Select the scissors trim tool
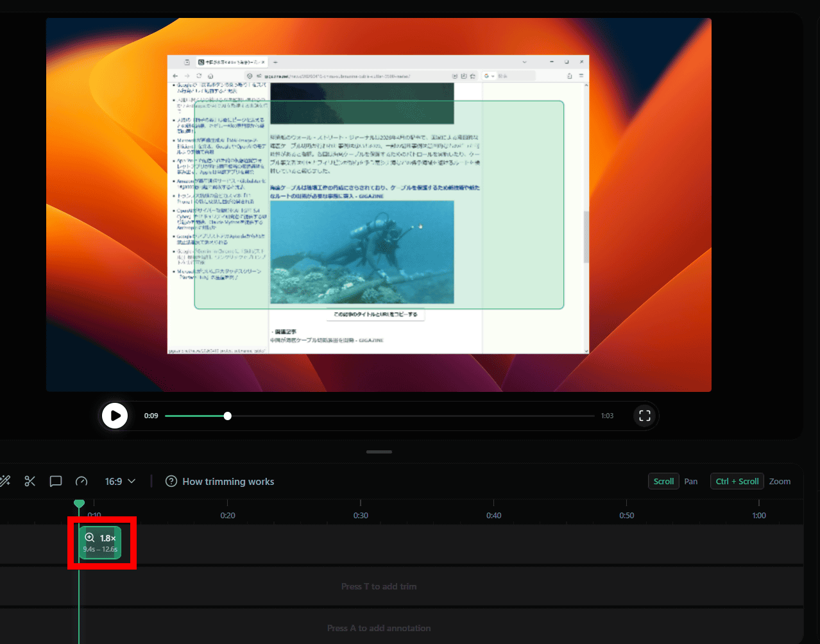This screenshot has height=644, width=820. click(x=30, y=481)
